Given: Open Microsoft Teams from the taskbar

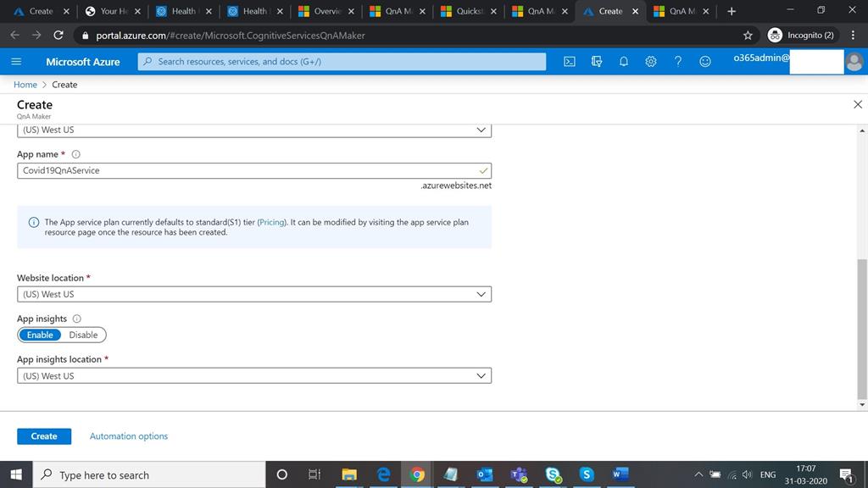Looking at the screenshot, I should point(519,474).
